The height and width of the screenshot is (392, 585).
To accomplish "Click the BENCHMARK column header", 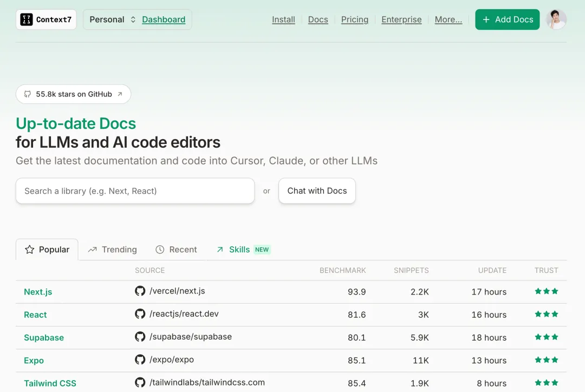I will coord(342,270).
